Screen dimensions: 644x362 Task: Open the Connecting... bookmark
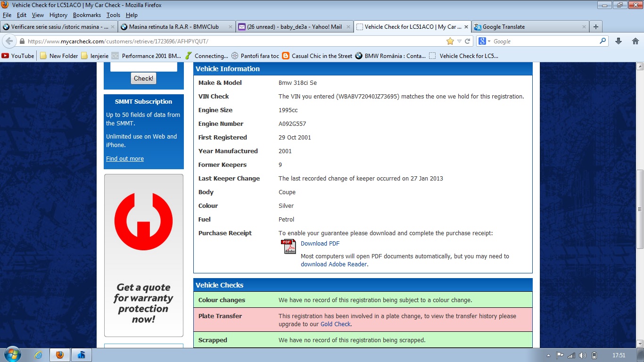[206, 56]
